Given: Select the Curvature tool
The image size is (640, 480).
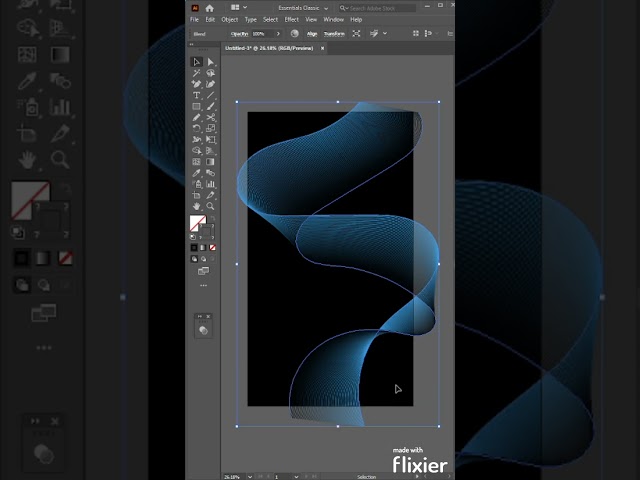Looking at the screenshot, I should coord(210,84).
